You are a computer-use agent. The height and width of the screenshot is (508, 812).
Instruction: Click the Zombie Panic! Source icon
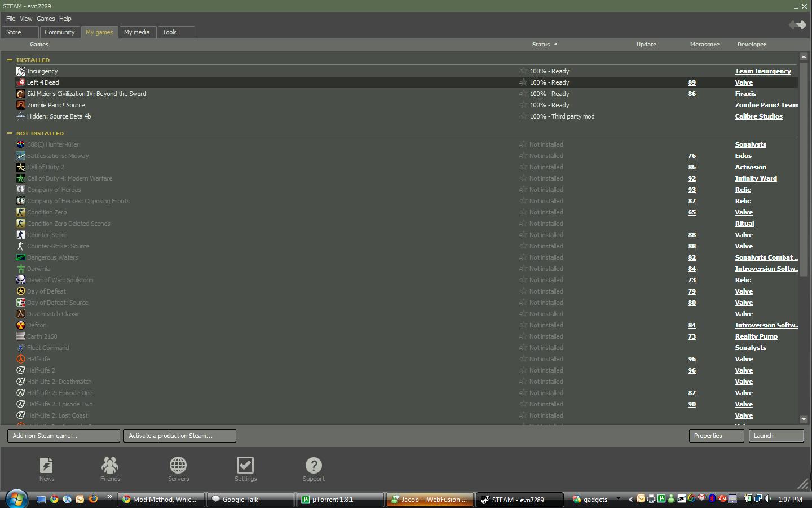21,105
